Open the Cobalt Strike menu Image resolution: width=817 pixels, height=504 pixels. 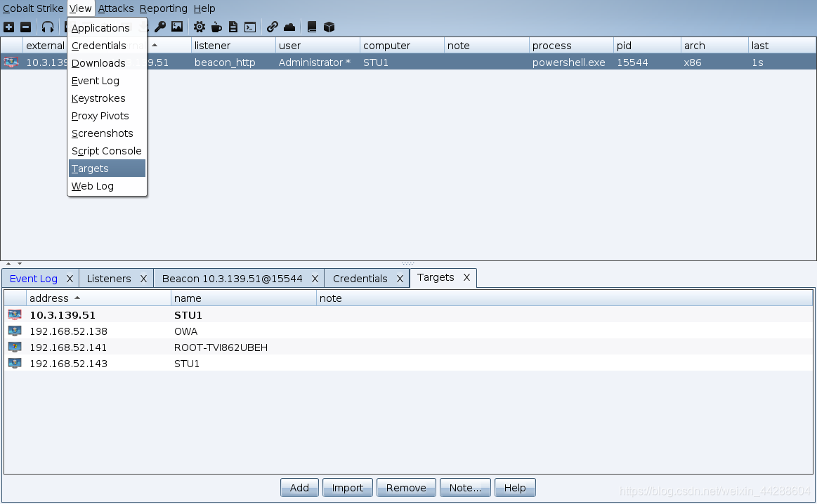click(33, 8)
